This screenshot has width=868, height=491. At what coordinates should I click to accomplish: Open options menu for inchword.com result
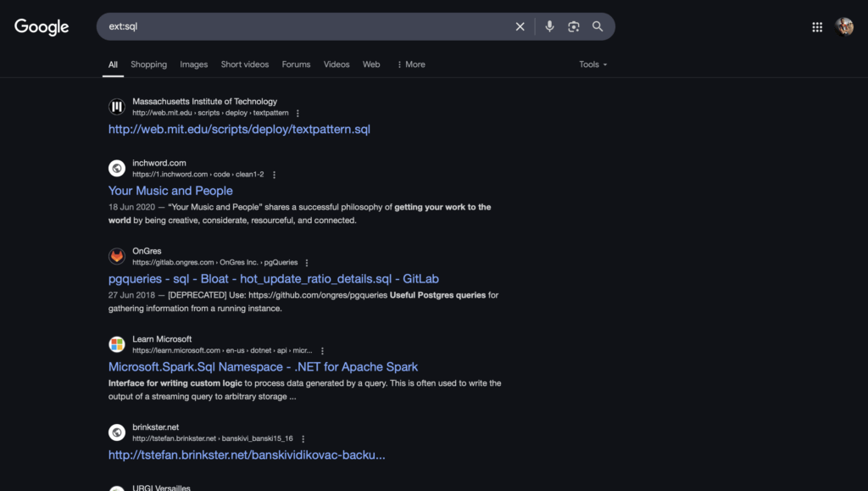[274, 175]
